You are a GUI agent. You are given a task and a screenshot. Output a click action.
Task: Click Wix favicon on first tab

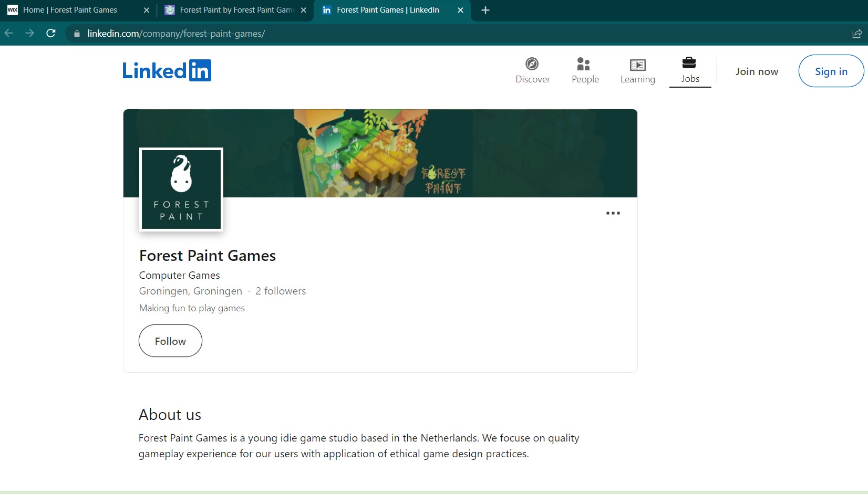(x=13, y=10)
